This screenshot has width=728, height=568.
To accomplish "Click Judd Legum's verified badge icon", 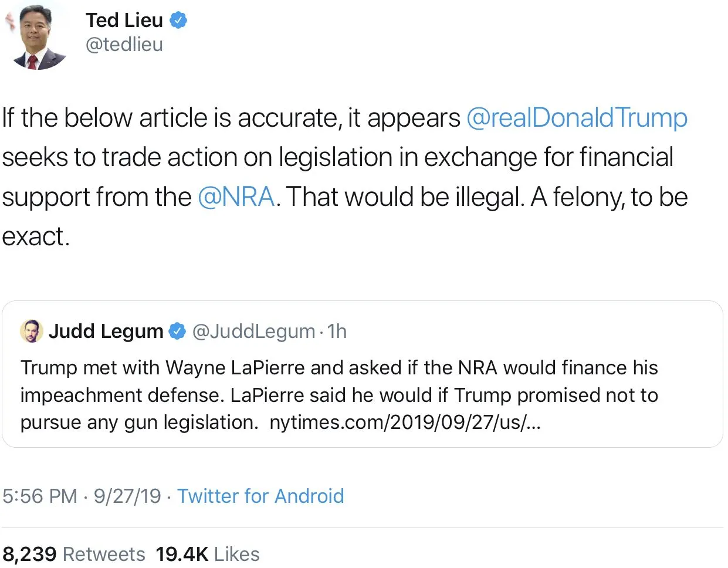I will click(177, 332).
